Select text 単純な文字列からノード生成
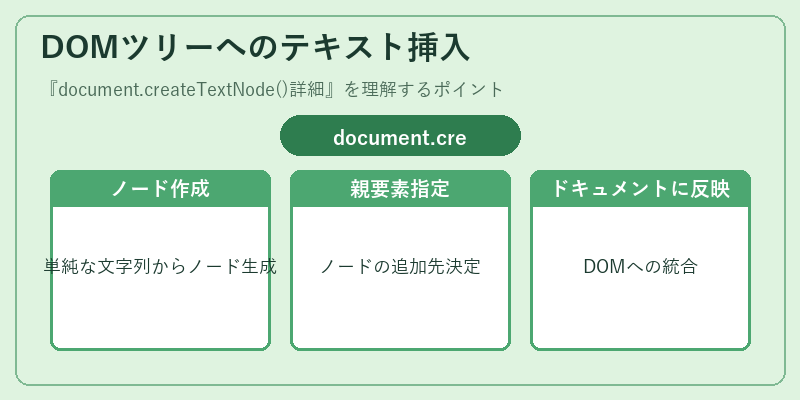 coord(160,266)
